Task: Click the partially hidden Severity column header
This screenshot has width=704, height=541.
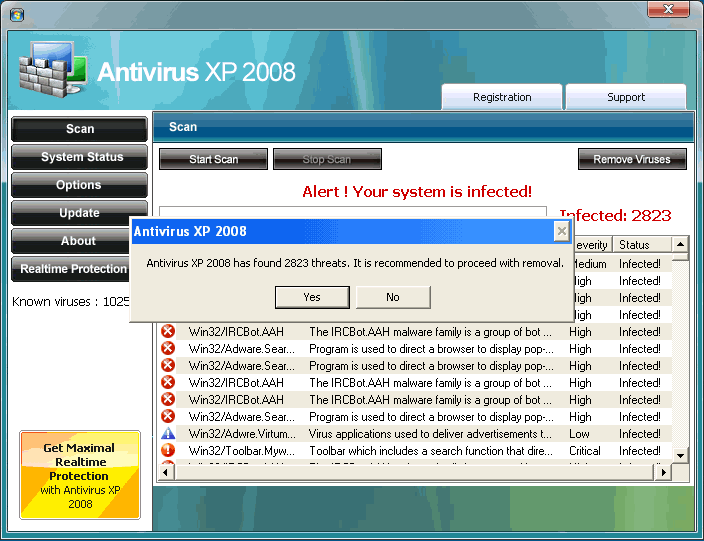Action: coord(593,245)
